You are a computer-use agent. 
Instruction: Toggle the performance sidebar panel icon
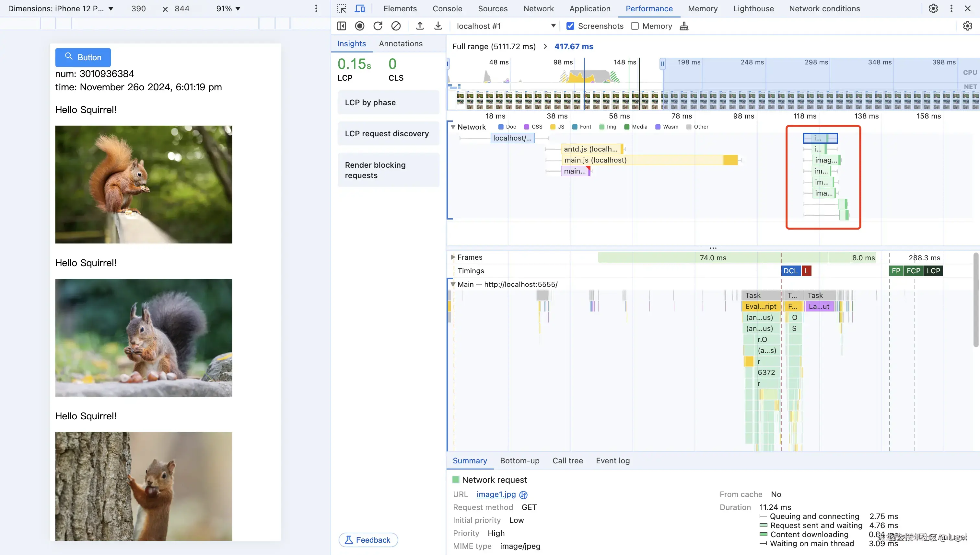click(x=342, y=26)
